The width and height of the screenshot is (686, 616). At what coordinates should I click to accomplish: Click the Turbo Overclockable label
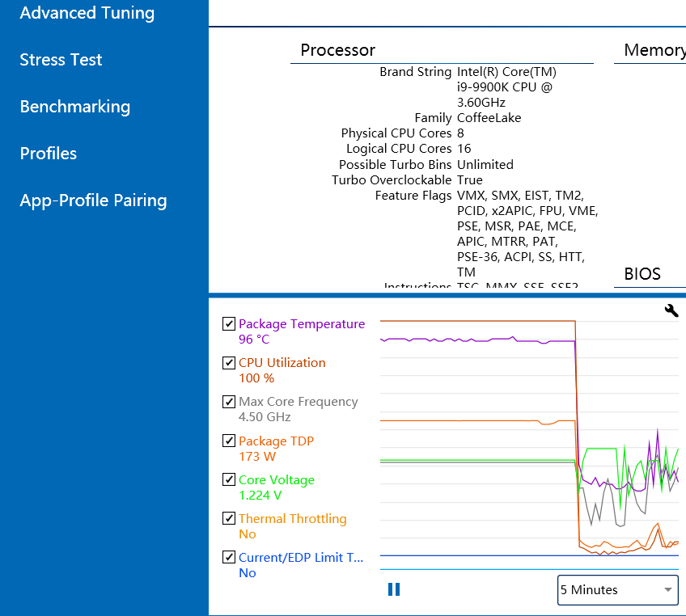[x=391, y=180]
